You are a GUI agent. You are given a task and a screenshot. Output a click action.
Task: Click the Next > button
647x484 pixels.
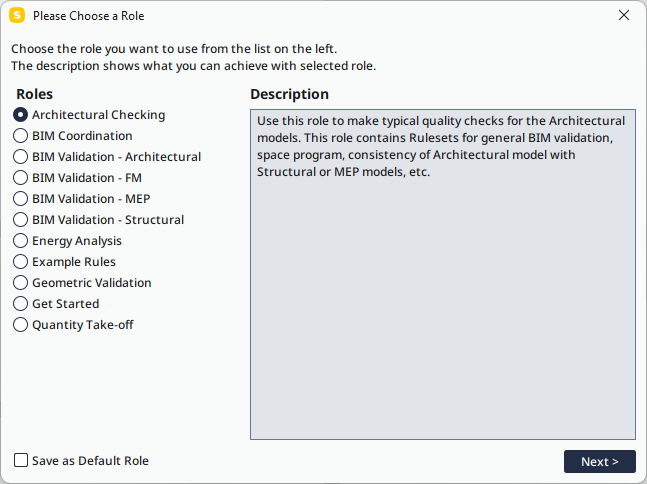(x=600, y=461)
